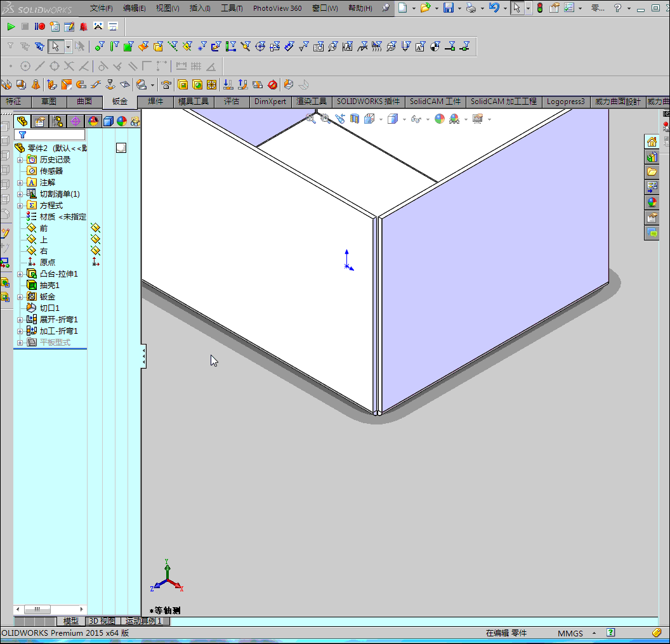Click the Save floppy disk icon

[448, 8]
